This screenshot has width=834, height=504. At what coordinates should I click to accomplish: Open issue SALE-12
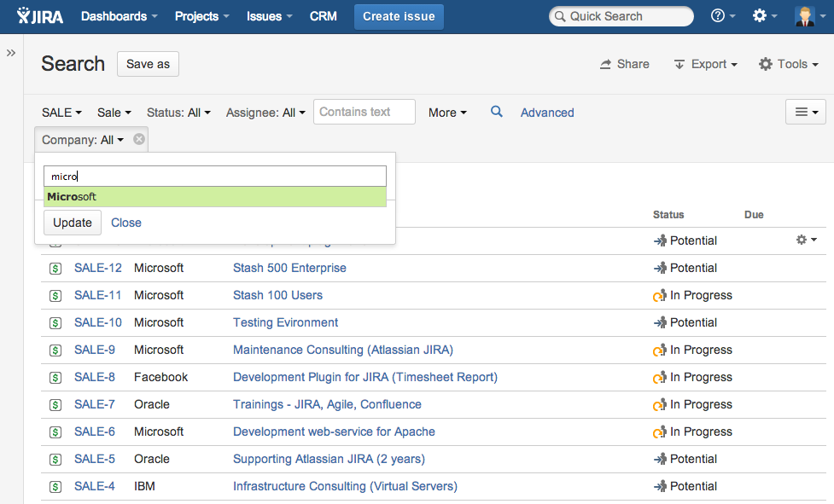tap(98, 268)
